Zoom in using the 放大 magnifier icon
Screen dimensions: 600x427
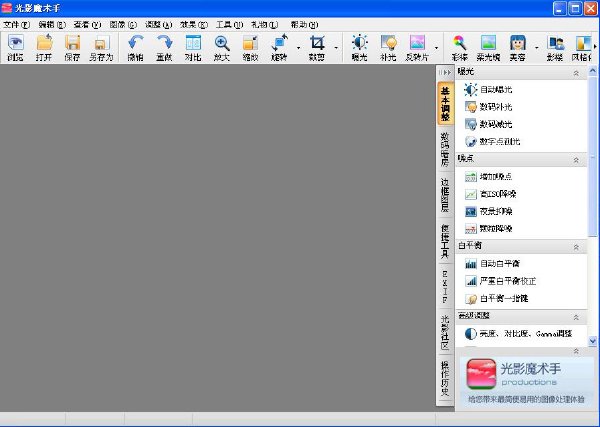pyautogui.click(x=222, y=47)
